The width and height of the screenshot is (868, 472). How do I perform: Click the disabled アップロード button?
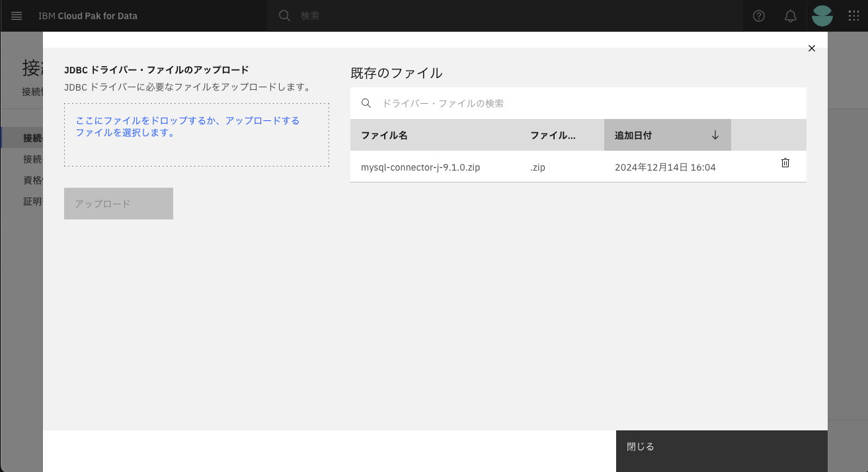pos(118,203)
